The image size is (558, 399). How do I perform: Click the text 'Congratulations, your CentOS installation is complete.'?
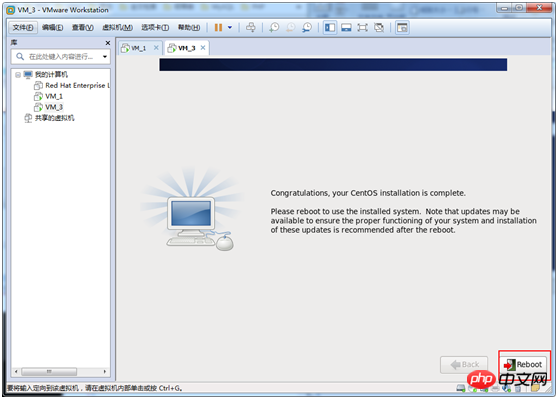(x=368, y=193)
